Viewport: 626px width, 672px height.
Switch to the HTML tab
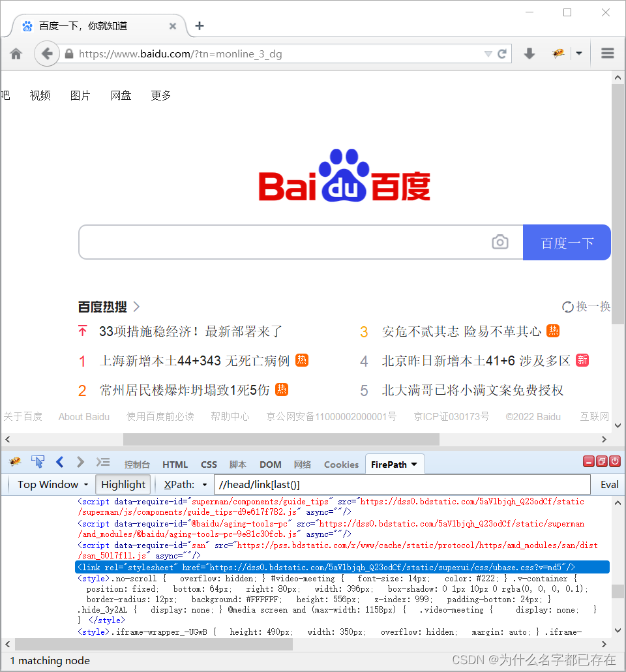[175, 465]
